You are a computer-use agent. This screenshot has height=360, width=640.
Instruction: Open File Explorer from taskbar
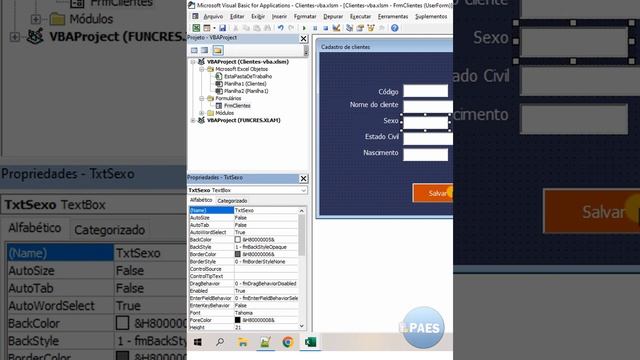243,342
